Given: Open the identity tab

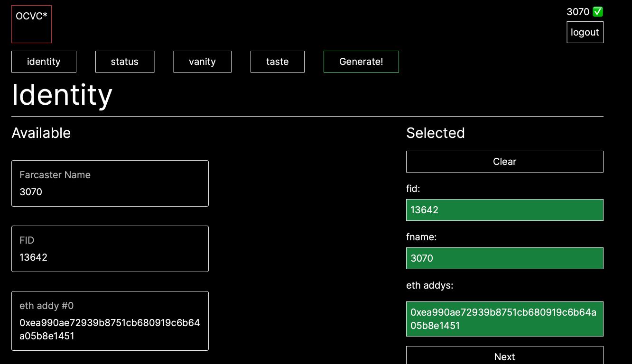Looking at the screenshot, I should coord(44,62).
